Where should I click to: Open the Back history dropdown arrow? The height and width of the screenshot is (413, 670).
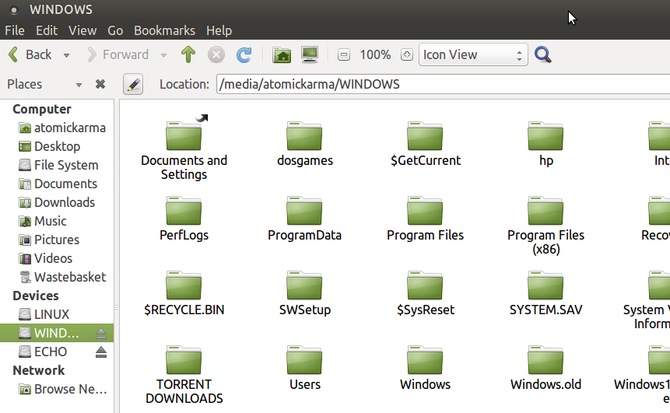(x=66, y=55)
